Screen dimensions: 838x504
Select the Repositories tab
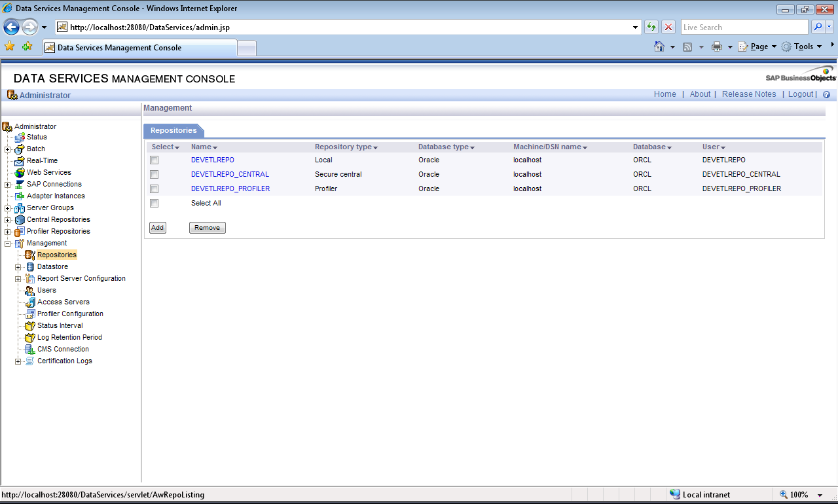[173, 131]
